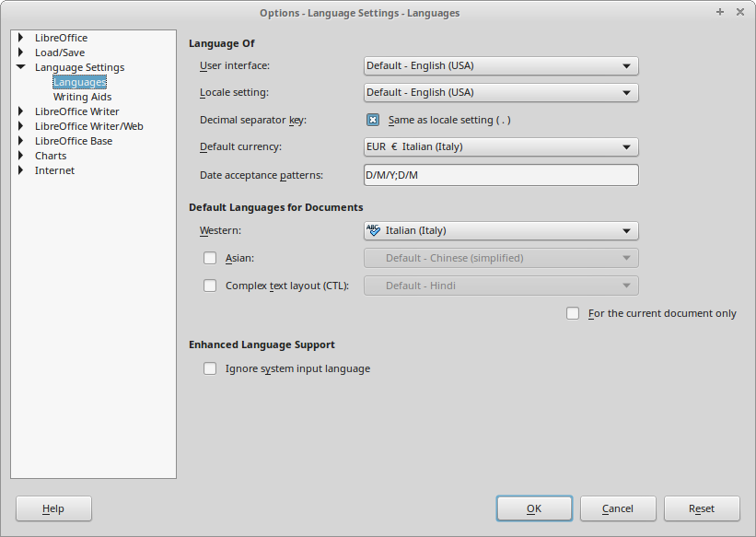
Task: Expand the Internet tree node arrow
Action: point(20,170)
